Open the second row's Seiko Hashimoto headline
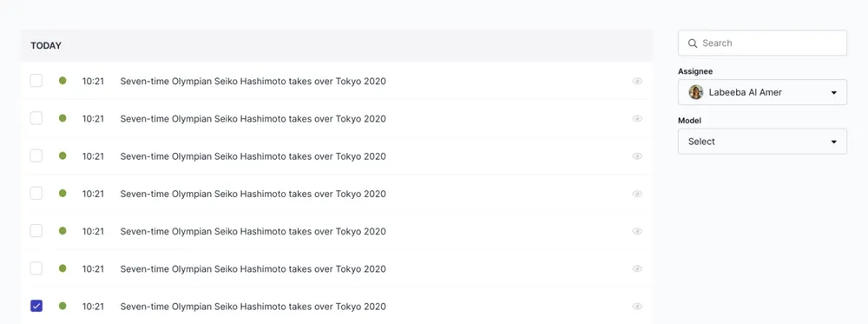This screenshot has height=324, width=868. 253,118
